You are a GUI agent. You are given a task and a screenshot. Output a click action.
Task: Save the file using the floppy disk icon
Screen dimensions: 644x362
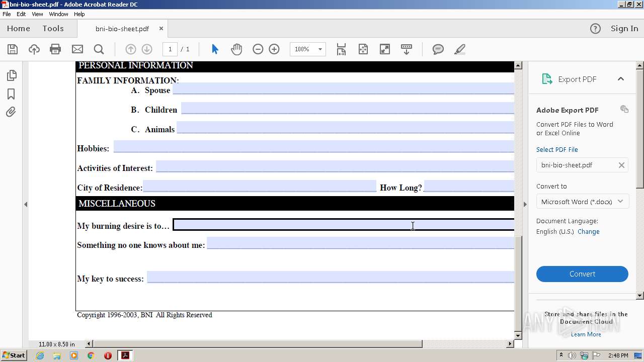(13, 49)
